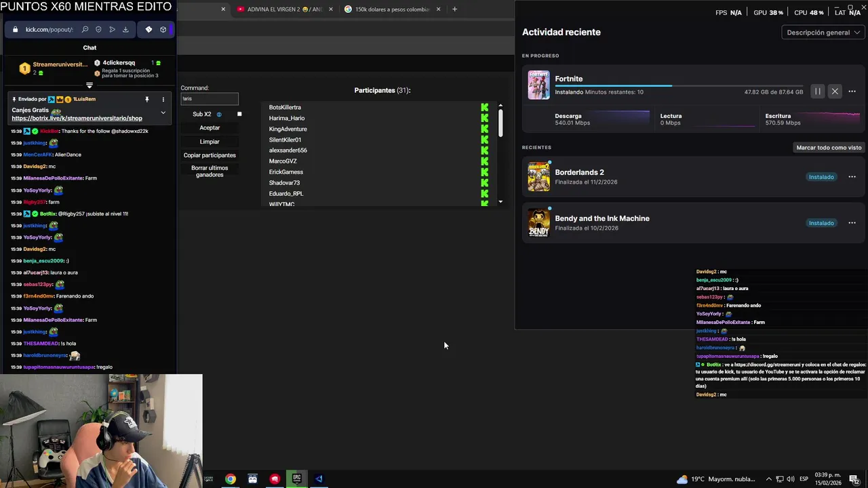
Task: Click Marcar todo como visto button
Action: click(x=829, y=147)
